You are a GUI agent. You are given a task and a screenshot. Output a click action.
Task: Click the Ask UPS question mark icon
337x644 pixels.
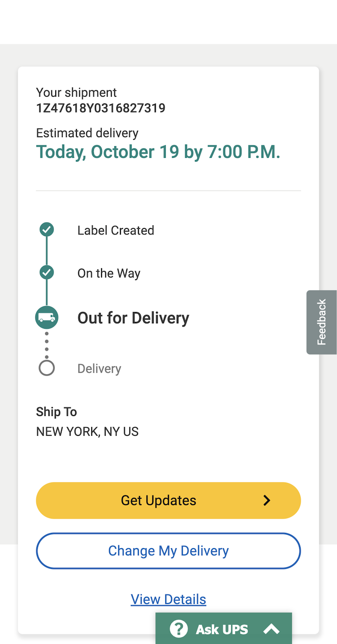point(178,629)
